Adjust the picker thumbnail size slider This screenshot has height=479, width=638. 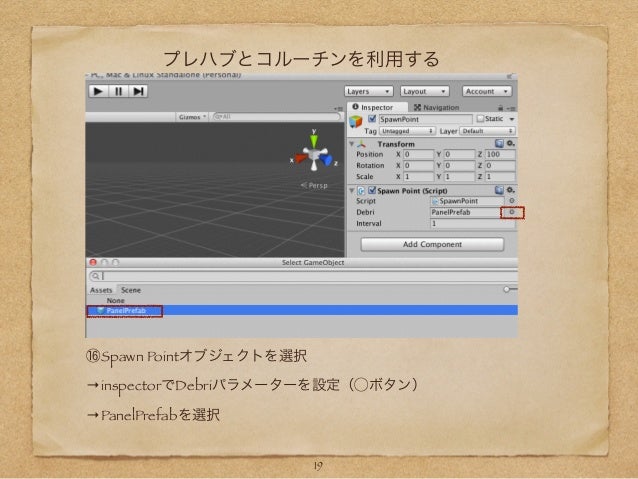tap(507, 289)
